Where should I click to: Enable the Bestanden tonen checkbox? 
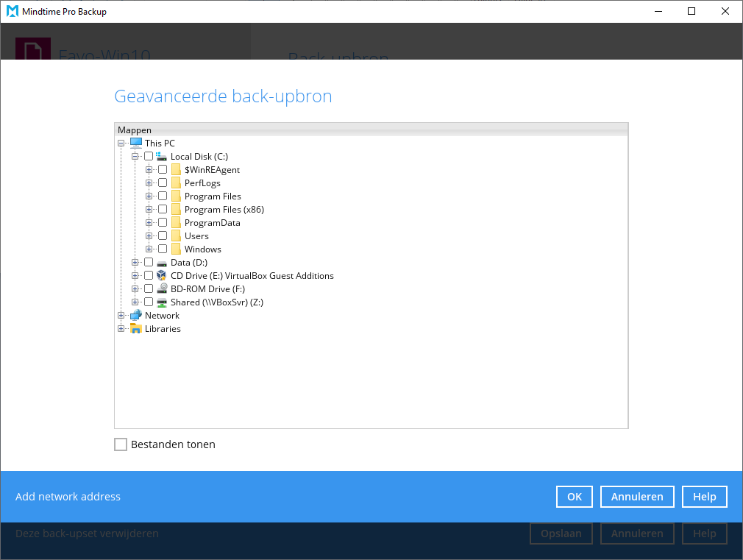(x=121, y=444)
